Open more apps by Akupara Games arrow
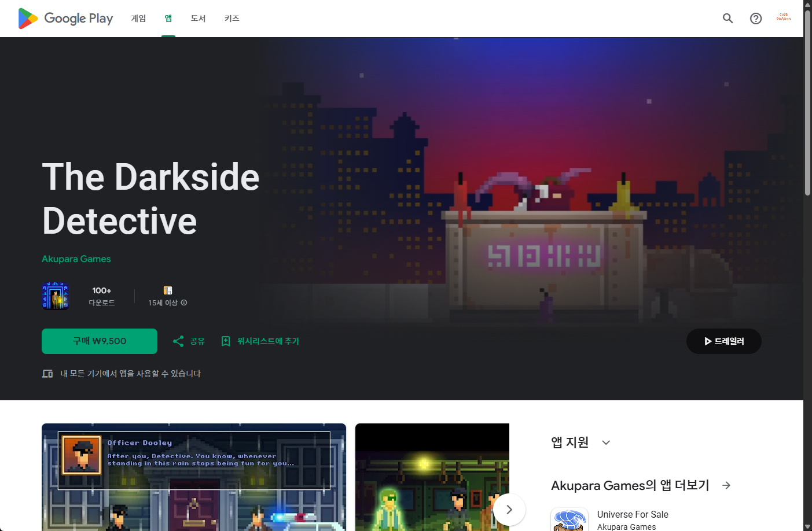 click(x=726, y=485)
